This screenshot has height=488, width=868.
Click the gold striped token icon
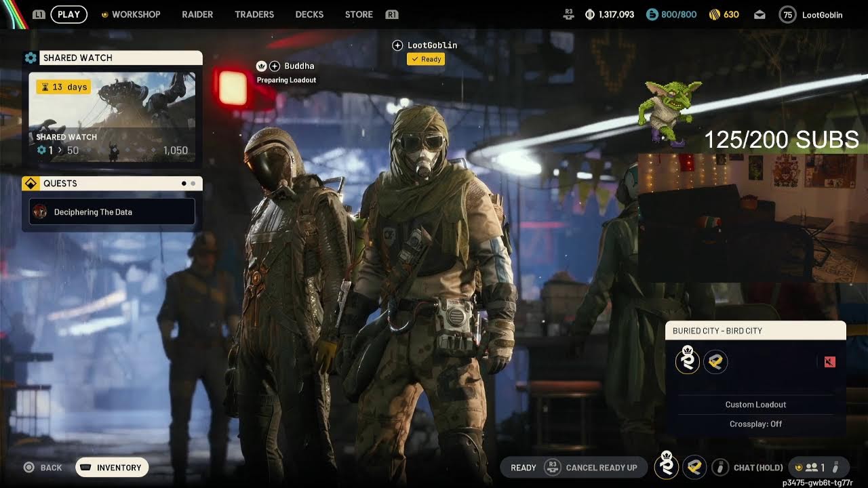point(714,14)
